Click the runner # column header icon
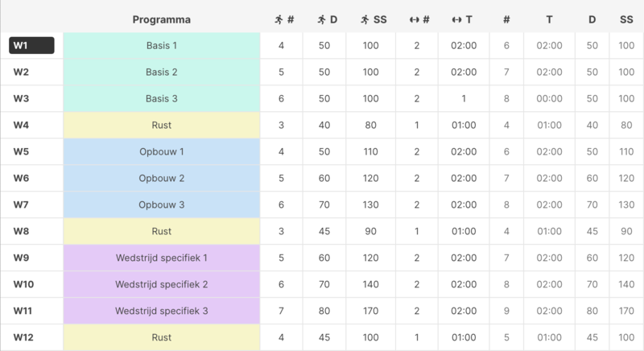 click(x=278, y=19)
